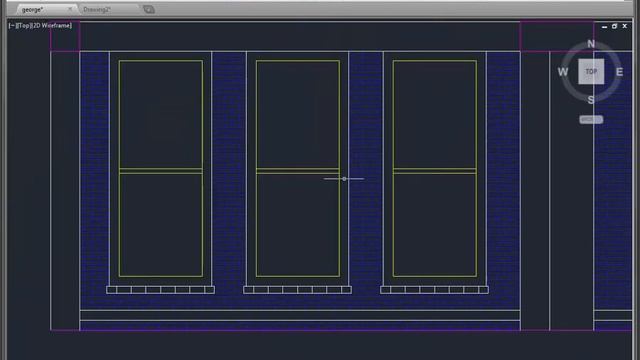Click the E compass letter on ViewCube
This screenshot has height=360, width=640.
(x=619, y=72)
